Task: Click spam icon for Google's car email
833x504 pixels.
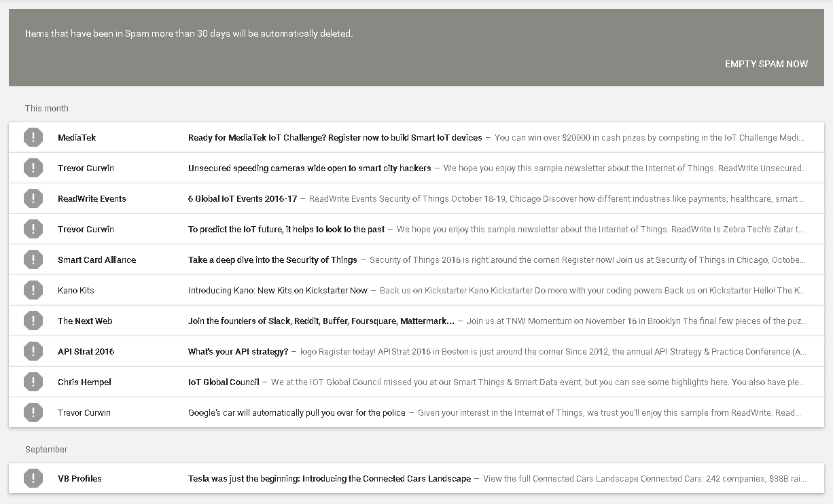Action: [x=33, y=412]
